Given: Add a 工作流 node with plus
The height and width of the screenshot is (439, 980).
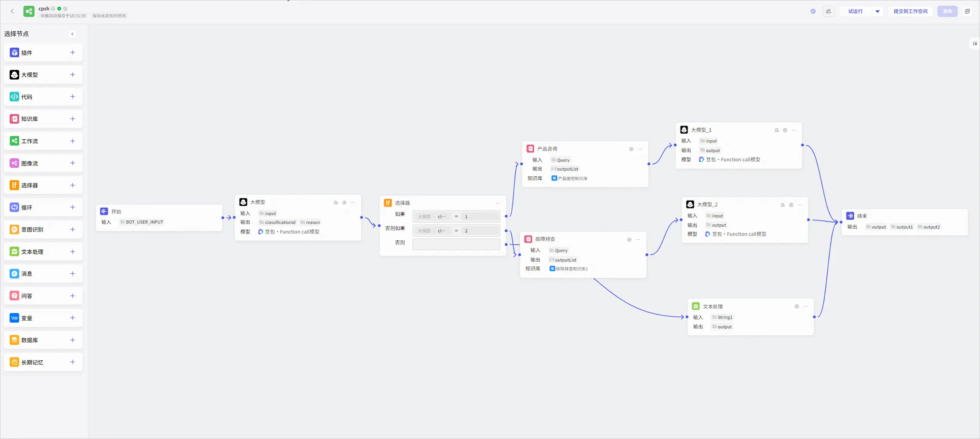Looking at the screenshot, I should pyautogui.click(x=73, y=141).
